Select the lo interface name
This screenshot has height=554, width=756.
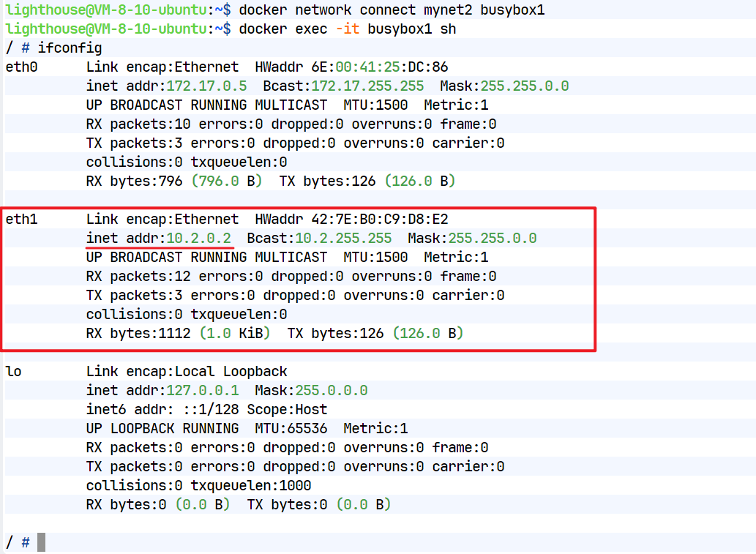coord(13,371)
